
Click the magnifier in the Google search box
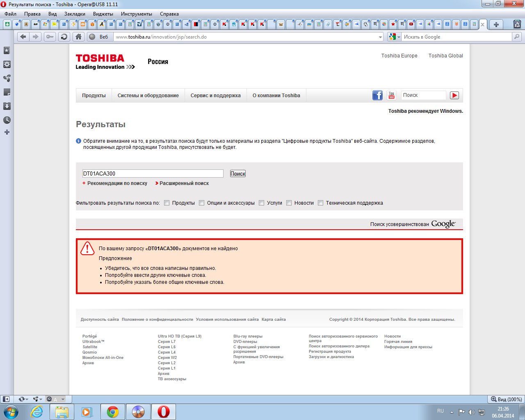[x=517, y=37]
